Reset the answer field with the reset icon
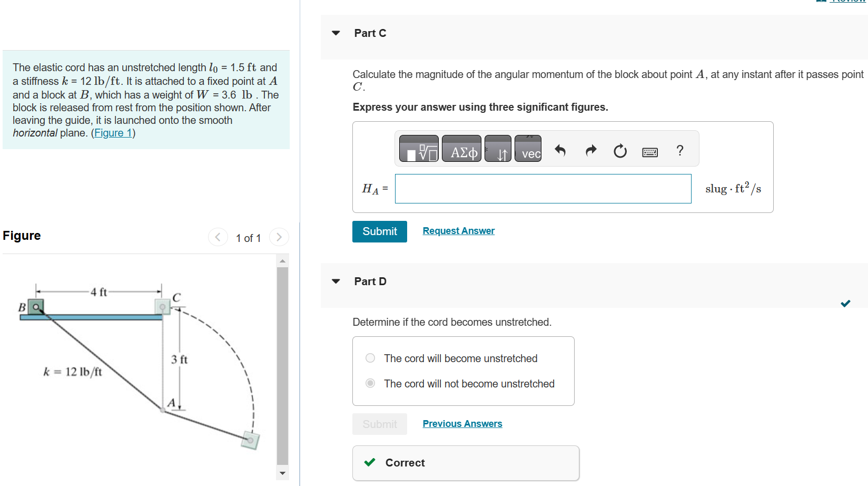Screen dimensions: 868x486 620,150
